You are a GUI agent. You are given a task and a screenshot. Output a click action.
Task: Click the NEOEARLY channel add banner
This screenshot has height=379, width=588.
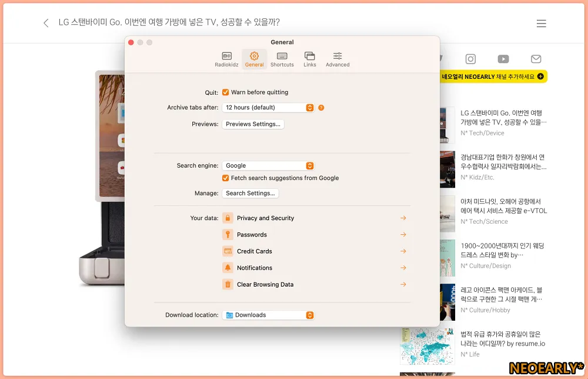tap(493, 77)
